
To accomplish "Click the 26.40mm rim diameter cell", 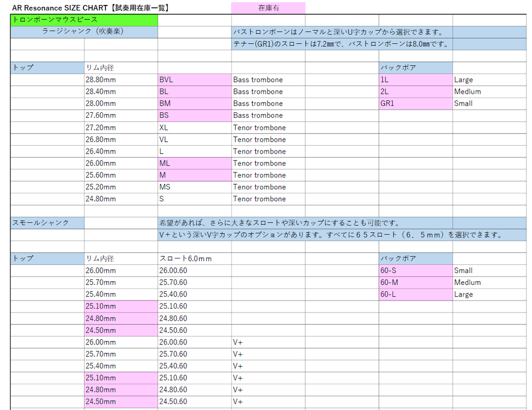I will click(121, 151).
